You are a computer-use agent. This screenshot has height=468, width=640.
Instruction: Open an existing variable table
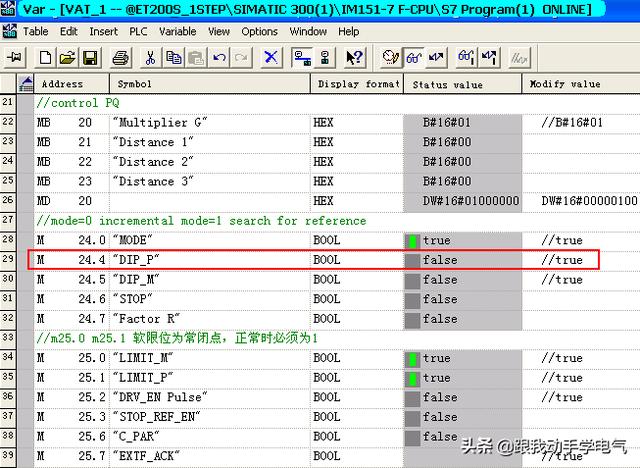click(68, 58)
